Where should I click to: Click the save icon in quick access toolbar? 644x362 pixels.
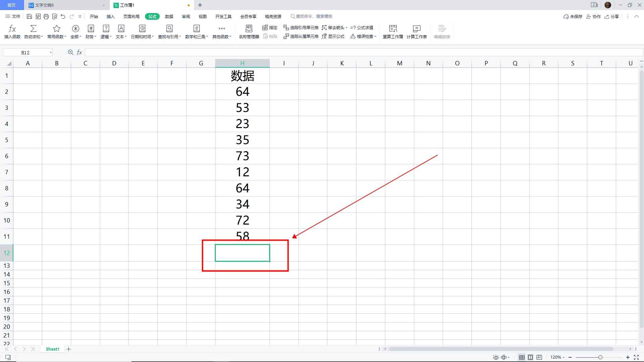point(29,16)
